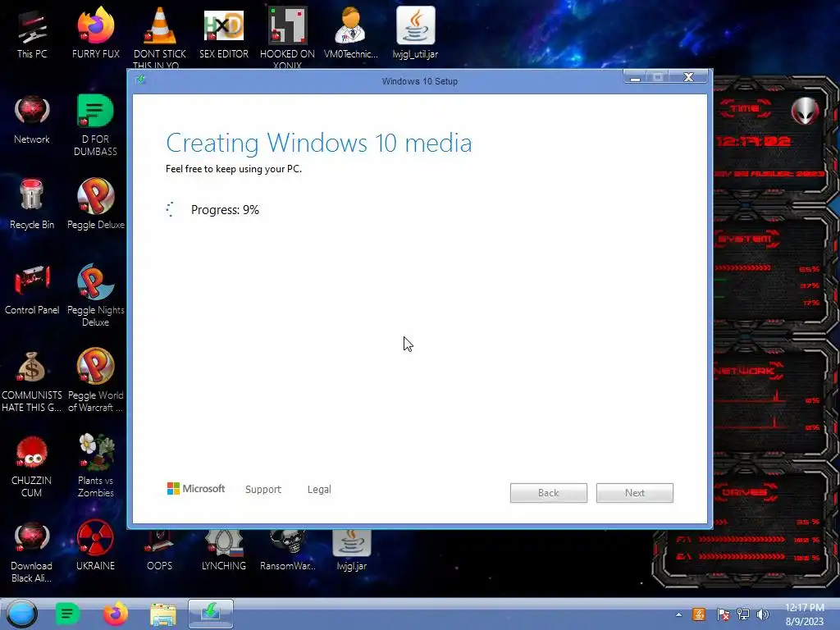Close the Windows 10 Setup window
Viewport: 840px width, 630px height.
tap(689, 77)
